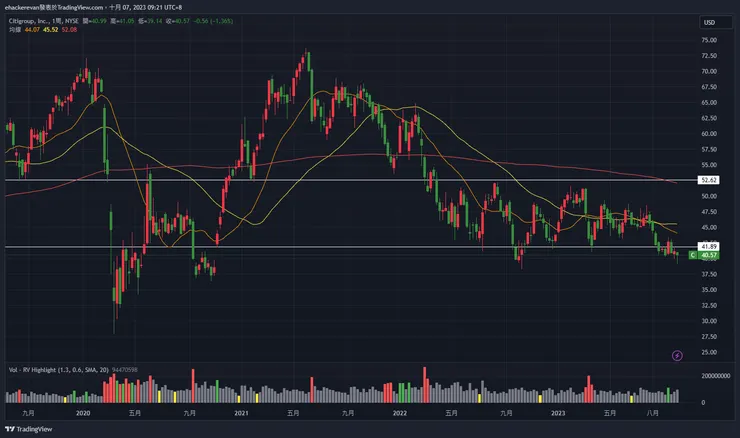Click the 30.00 price axis label

(709, 320)
